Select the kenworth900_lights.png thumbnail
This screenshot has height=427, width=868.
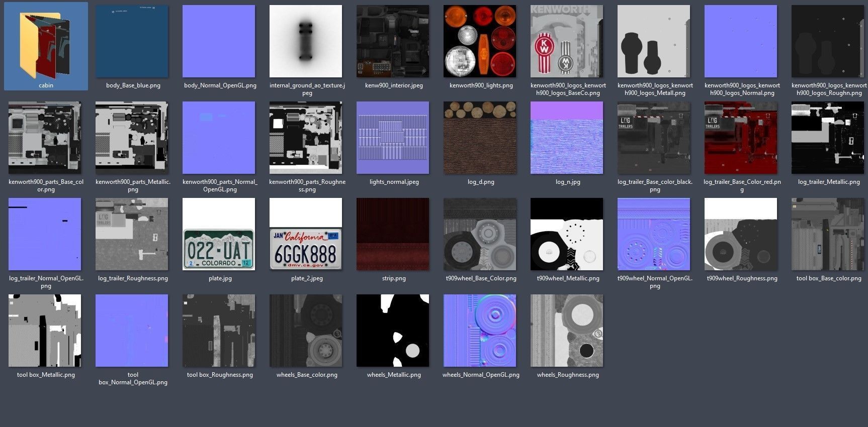coord(480,41)
